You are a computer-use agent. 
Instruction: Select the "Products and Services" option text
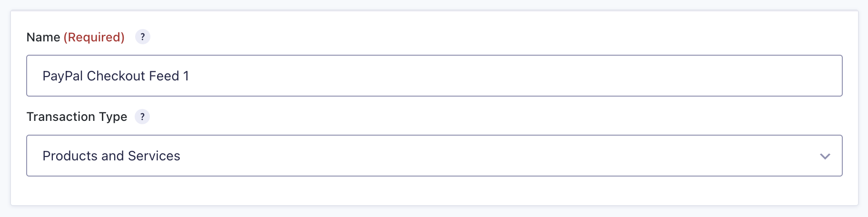pyautogui.click(x=111, y=156)
